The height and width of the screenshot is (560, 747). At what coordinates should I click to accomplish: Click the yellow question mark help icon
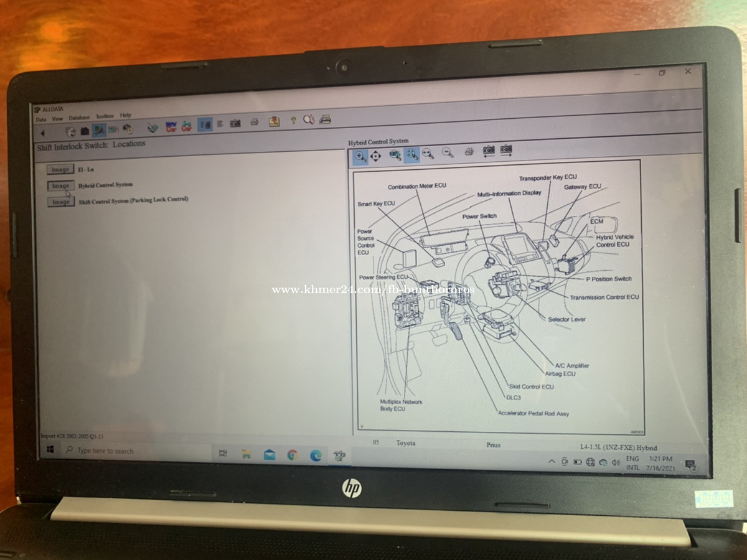coord(293,121)
